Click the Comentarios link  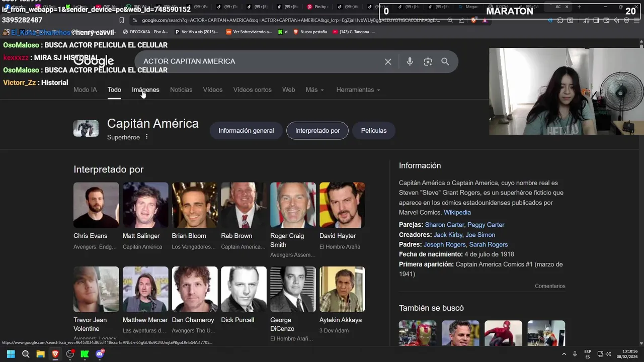(x=550, y=286)
